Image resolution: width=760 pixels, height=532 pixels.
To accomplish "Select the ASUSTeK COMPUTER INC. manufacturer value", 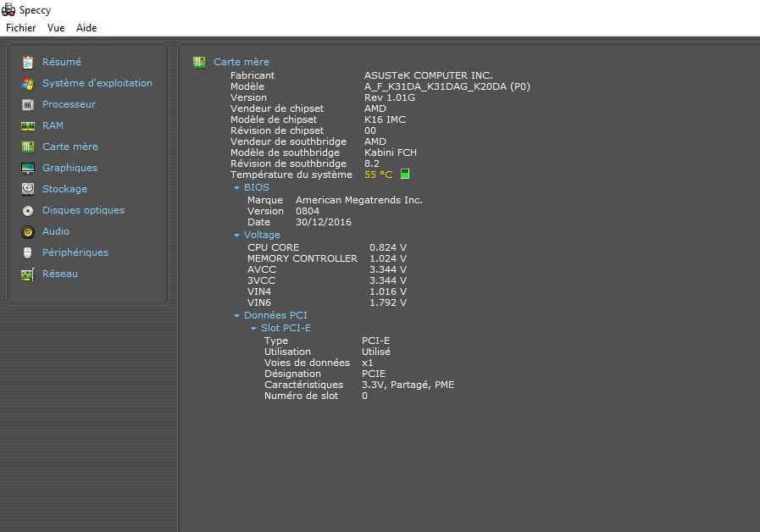I will coord(429,75).
